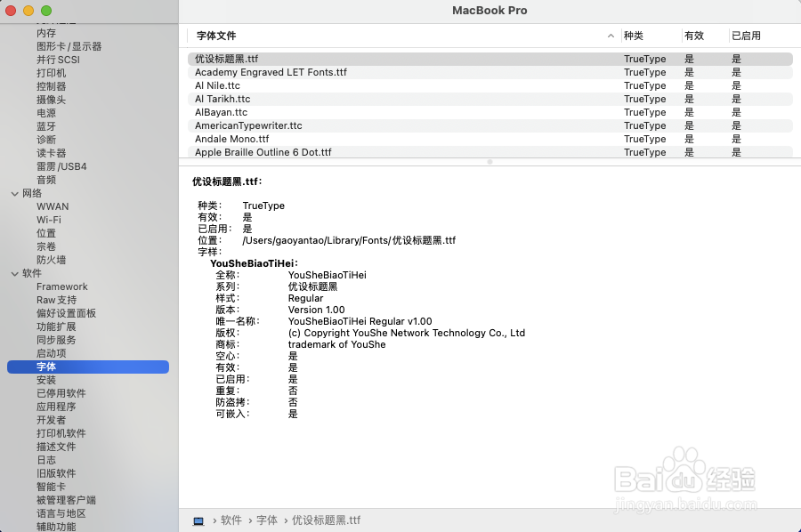Viewport: 801px width, 532px height.
Task: Open 音频 in the sidebar
Action: 46,180
